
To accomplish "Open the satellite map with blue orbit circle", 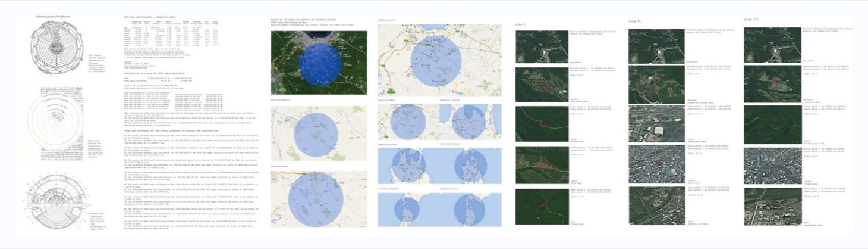I will (319, 63).
